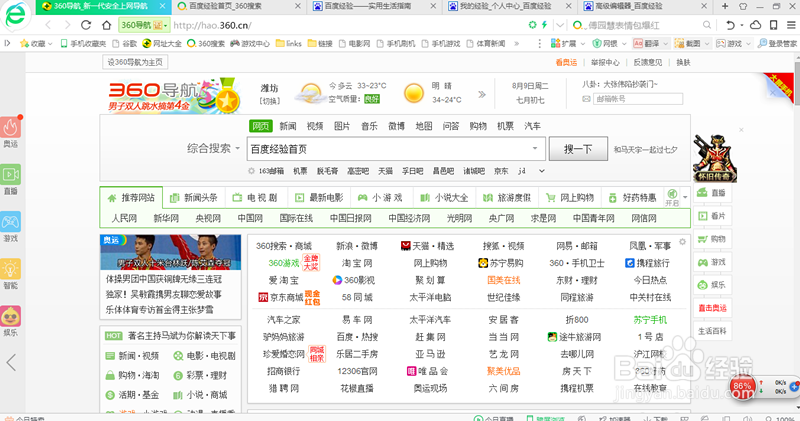The image size is (800, 421).
Task: Click the undo restore-tab icon
Action: tap(730, 25)
